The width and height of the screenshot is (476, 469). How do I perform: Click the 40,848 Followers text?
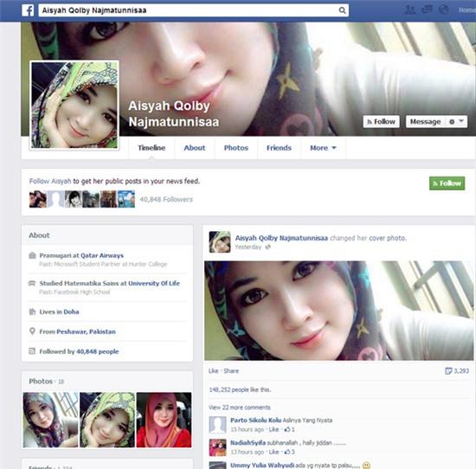pos(166,199)
